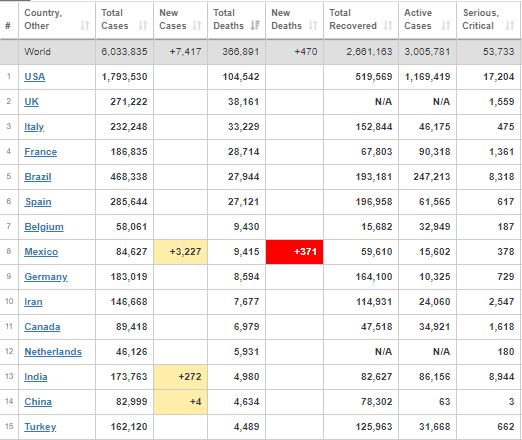
Task: Select India's +272 new cases cell
Action: click(x=181, y=377)
